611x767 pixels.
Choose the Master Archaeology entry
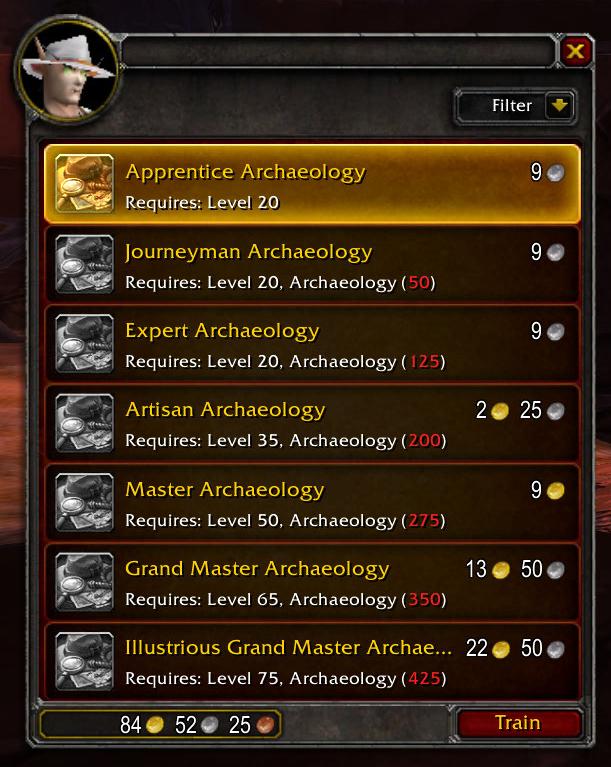click(312, 502)
